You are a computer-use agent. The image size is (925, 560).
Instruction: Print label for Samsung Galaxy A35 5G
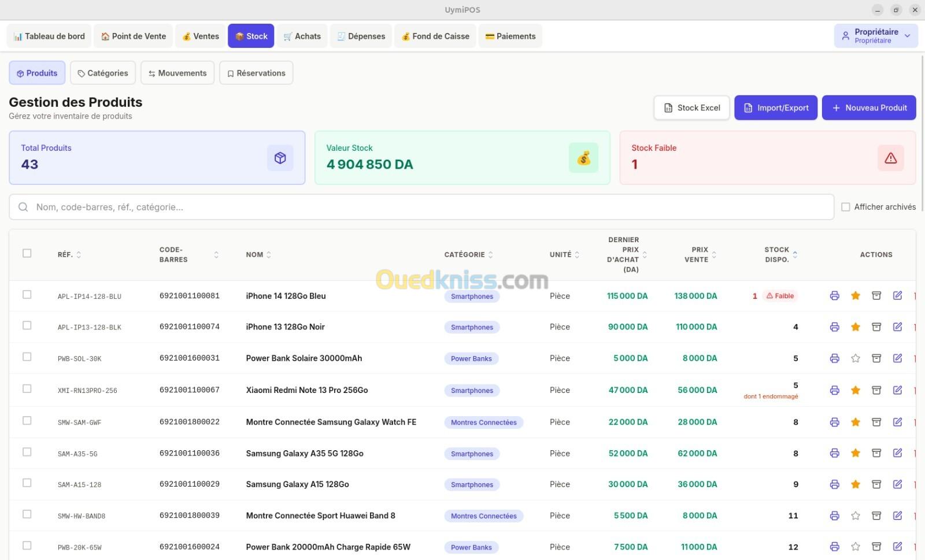pos(834,454)
